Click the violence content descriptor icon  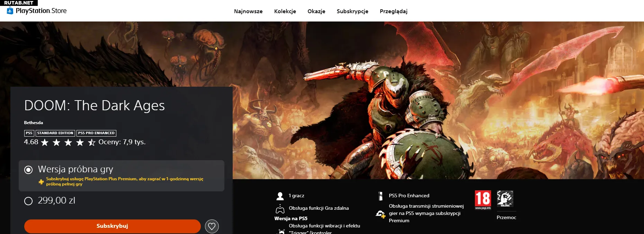(505, 199)
